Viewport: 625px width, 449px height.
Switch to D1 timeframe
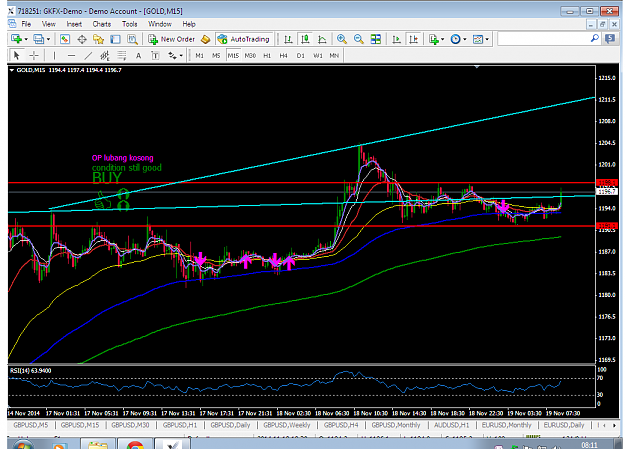tap(301, 55)
